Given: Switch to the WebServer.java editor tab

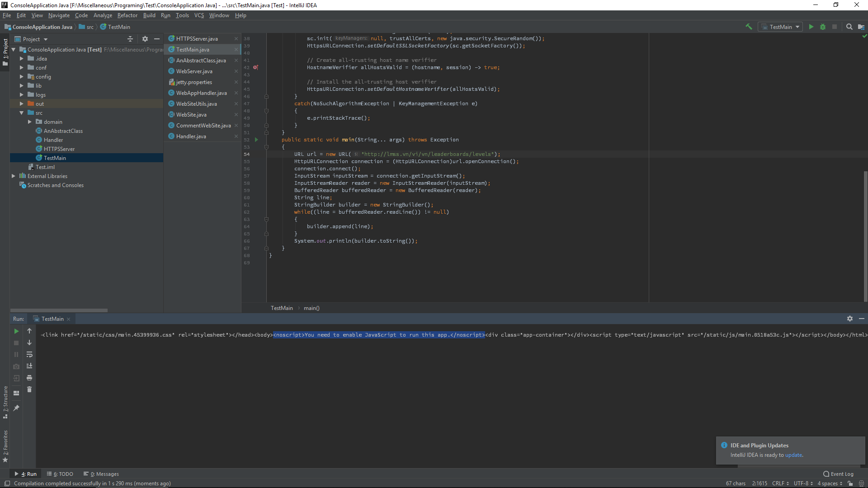Looking at the screenshot, I should tap(194, 71).
